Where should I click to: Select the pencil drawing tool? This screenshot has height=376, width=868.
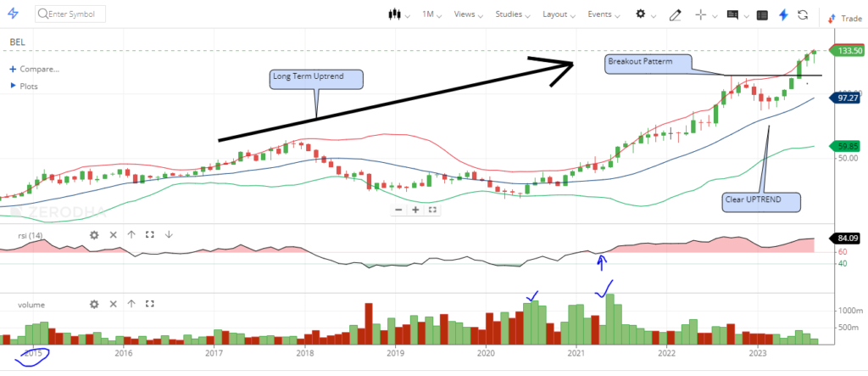click(x=675, y=15)
